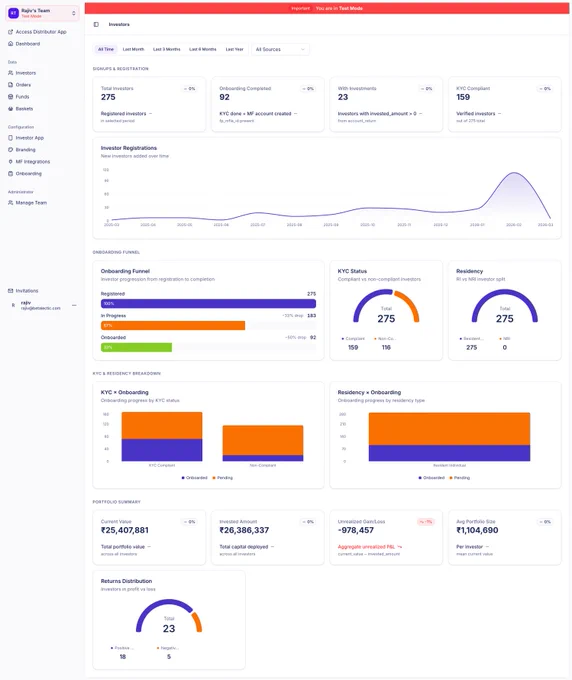Click the Current Value ₹25,407,881 figure

tap(125, 530)
